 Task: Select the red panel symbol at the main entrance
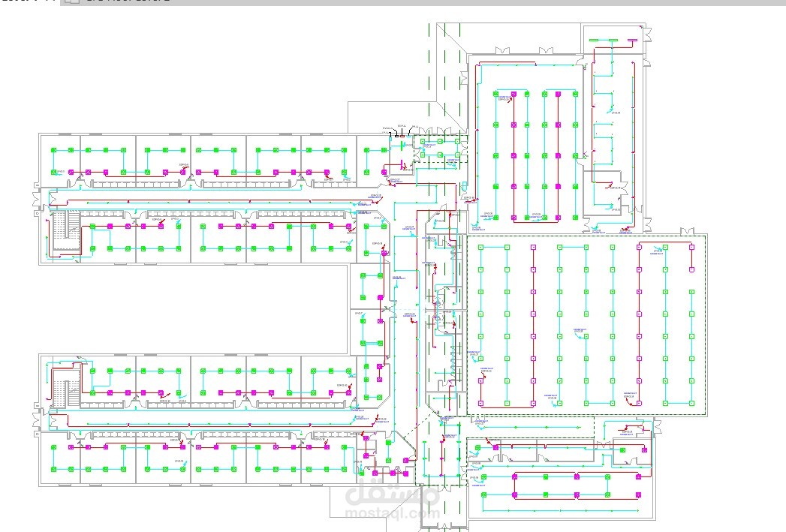coord(402,137)
